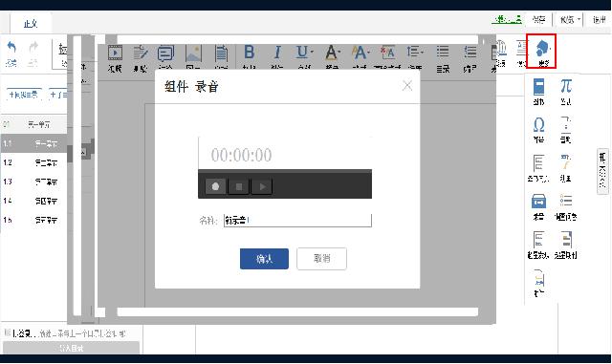Image resolution: width=612 pixels, height=364 pixels.
Task: Start recording with the round record button
Action: (x=215, y=186)
